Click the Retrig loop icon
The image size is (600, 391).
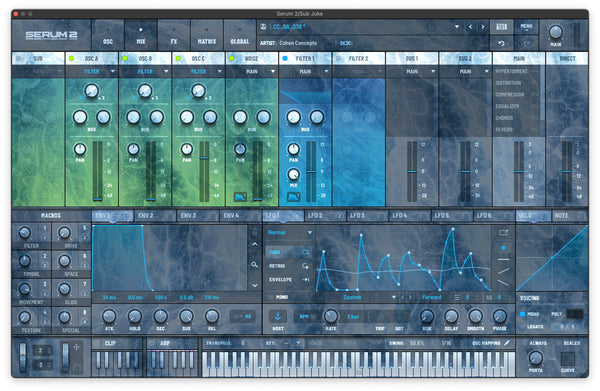point(305,266)
